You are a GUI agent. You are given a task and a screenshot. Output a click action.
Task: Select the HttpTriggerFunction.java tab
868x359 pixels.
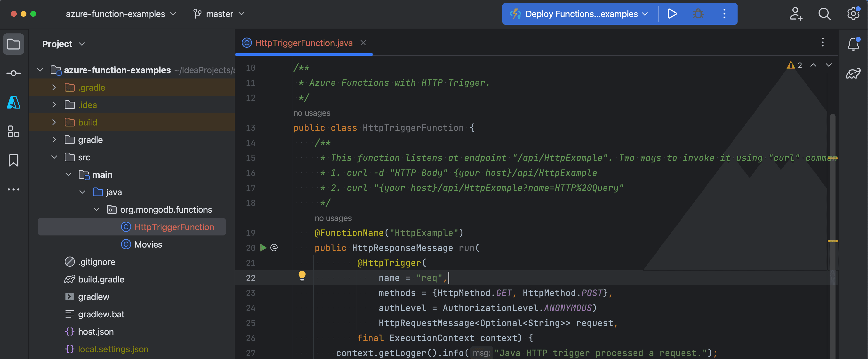click(303, 43)
